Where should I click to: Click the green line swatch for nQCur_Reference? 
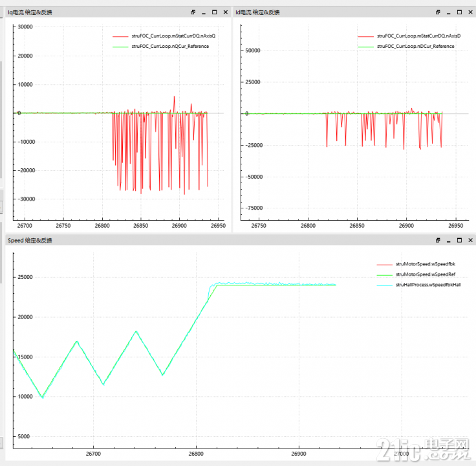point(120,47)
